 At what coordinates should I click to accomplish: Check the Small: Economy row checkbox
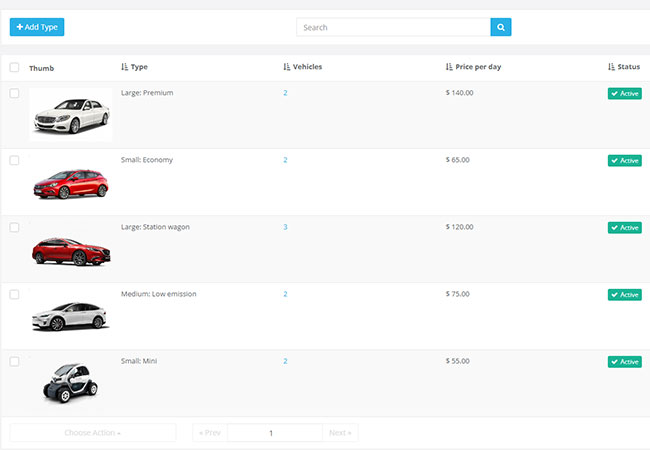15,160
